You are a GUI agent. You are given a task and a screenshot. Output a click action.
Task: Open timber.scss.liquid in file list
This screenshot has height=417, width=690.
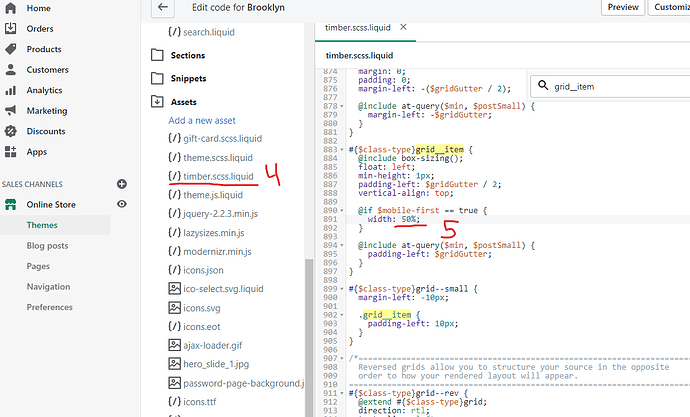tap(219, 176)
